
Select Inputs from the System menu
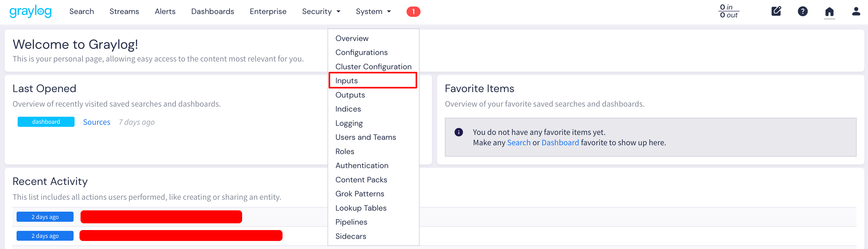[346, 80]
